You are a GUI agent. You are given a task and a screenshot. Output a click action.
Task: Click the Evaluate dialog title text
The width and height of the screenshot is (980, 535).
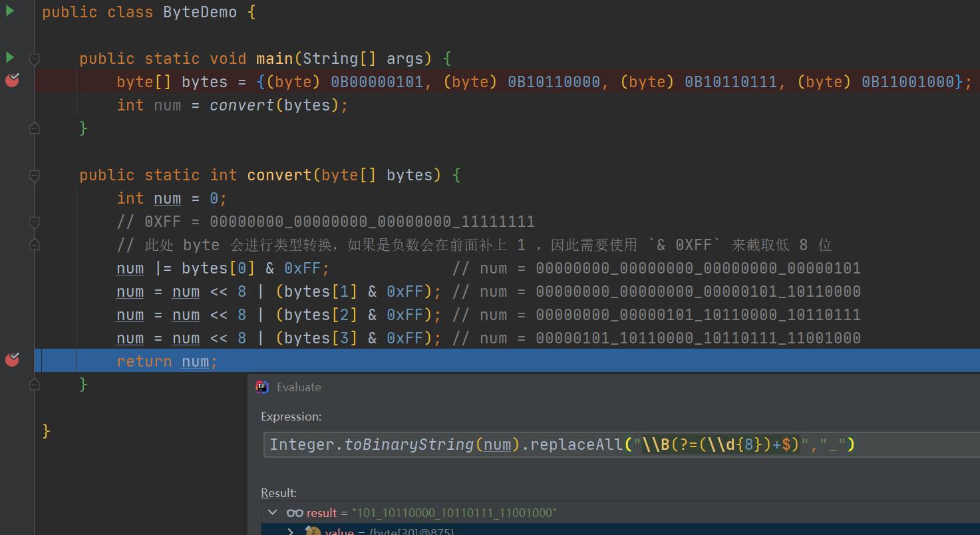click(299, 387)
